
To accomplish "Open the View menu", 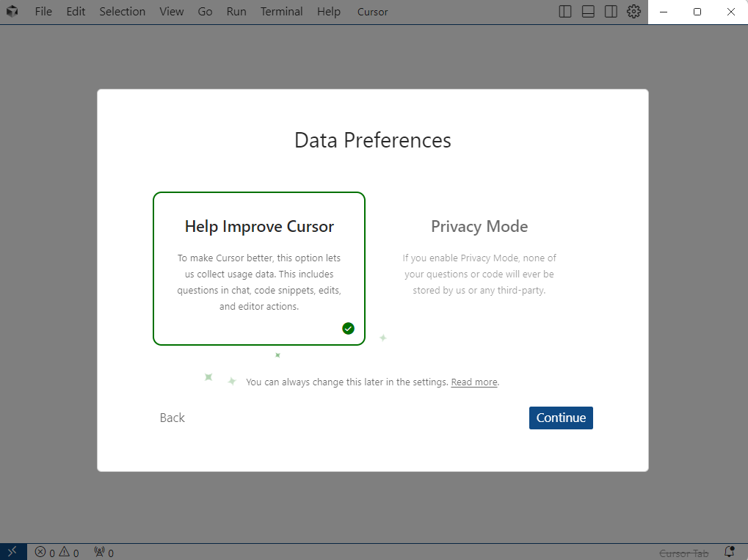I will [x=171, y=12].
